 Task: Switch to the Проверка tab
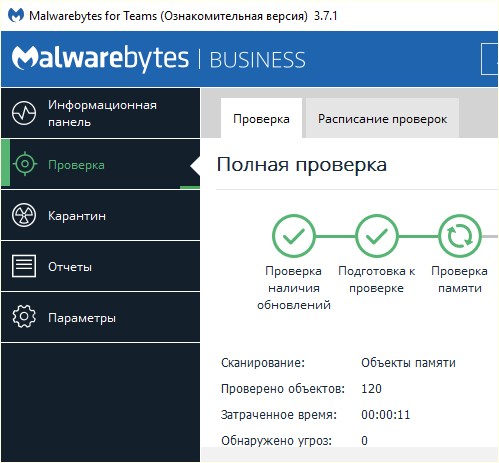(x=261, y=118)
